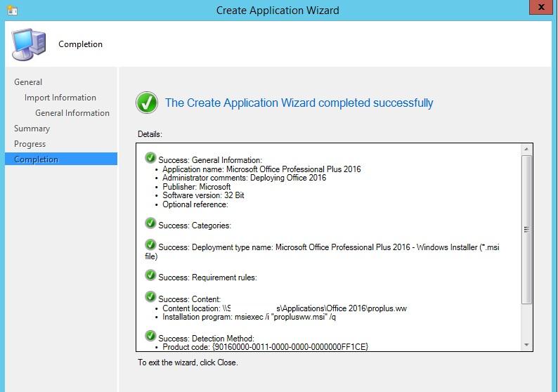Click the Create Application Wizard title text
Screen dimensions: 558x392
[278, 11]
